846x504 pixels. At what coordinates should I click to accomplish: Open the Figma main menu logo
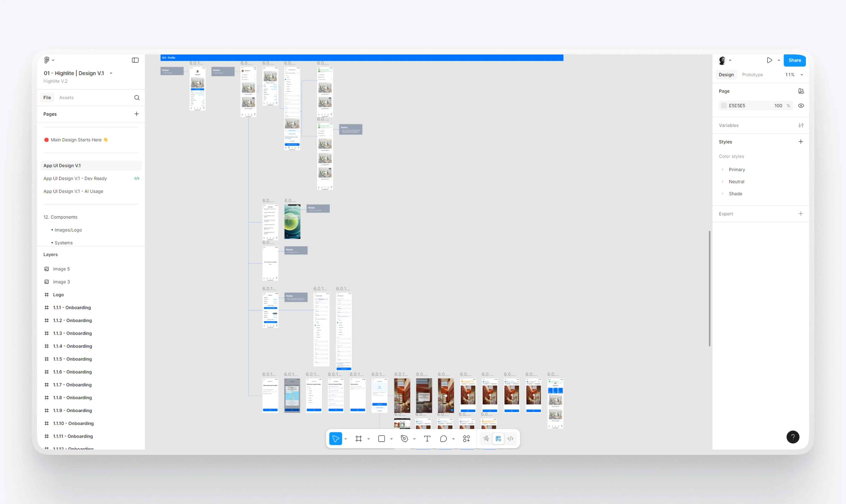pyautogui.click(x=47, y=60)
